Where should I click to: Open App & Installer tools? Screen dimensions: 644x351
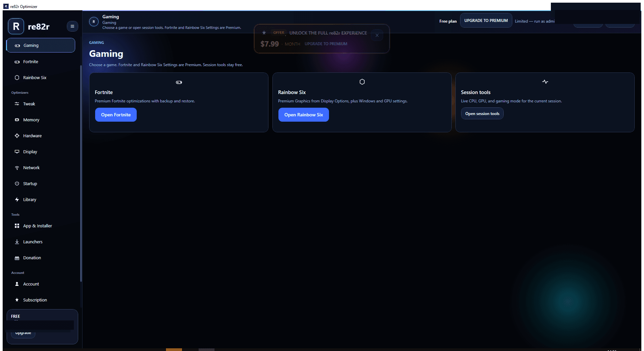(x=38, y=226)
